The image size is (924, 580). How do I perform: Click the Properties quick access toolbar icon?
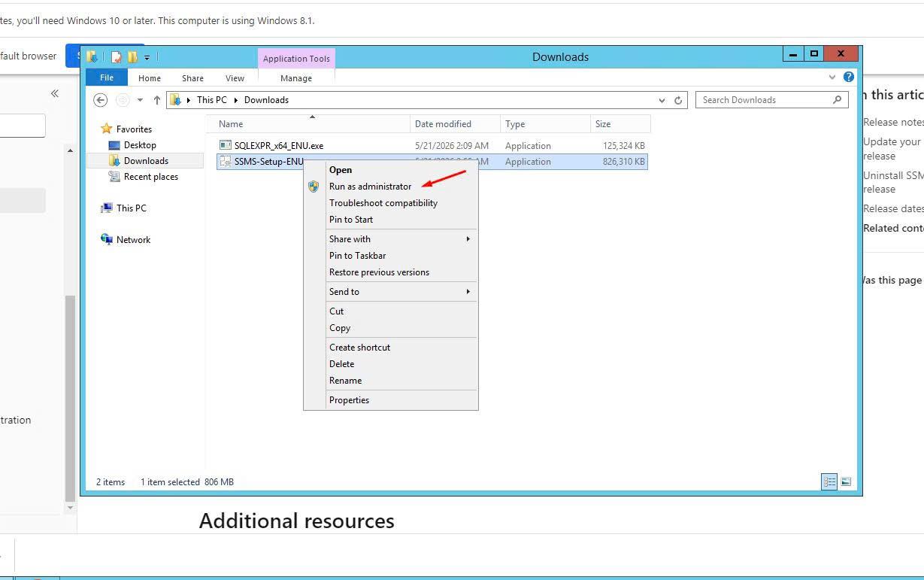[x=117, y=57]
